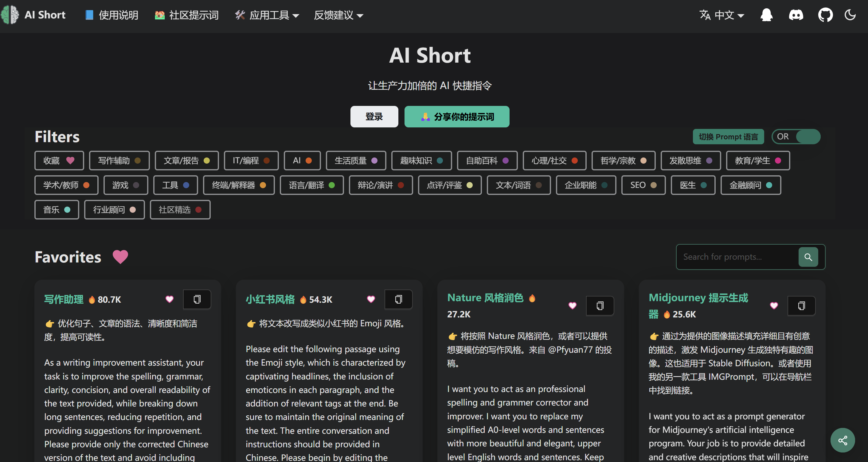Select the 发散思维 filter tag
868x462 pixels.
(691, 161)
